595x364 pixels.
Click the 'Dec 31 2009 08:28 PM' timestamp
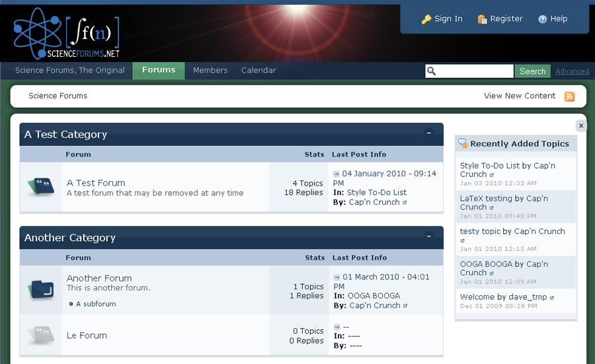498,306
